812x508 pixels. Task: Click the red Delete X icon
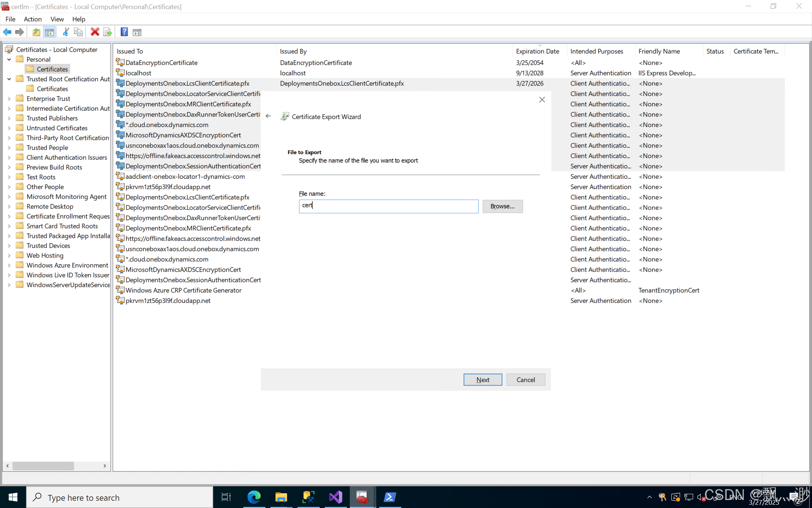pyautogui.click(x=95, y=32)
